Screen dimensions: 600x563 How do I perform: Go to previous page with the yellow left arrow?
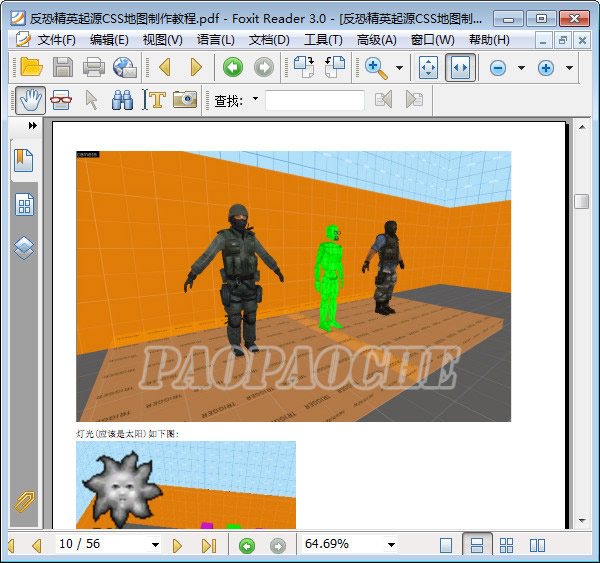click(x=165, y=68)
